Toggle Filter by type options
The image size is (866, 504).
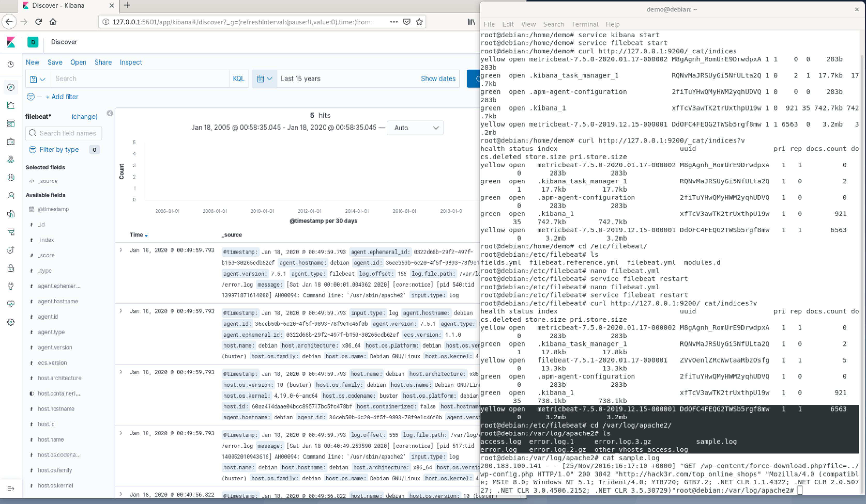click(59, 150)
